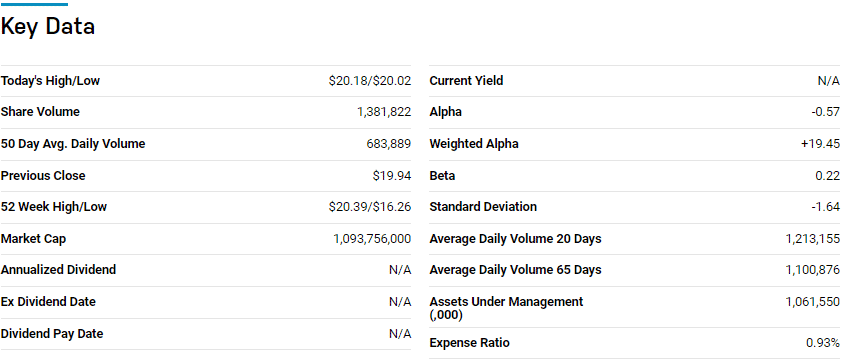This screenshot has width=846, height=360.
Task: Select Average Daily Volume 20 Days label
Action: point(515,239)
